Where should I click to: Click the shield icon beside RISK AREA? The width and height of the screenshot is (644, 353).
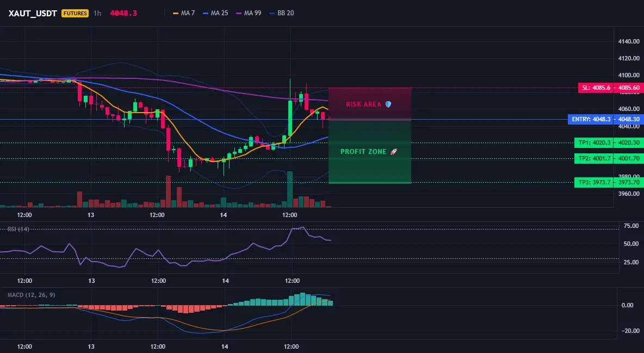tap(388, 104)
